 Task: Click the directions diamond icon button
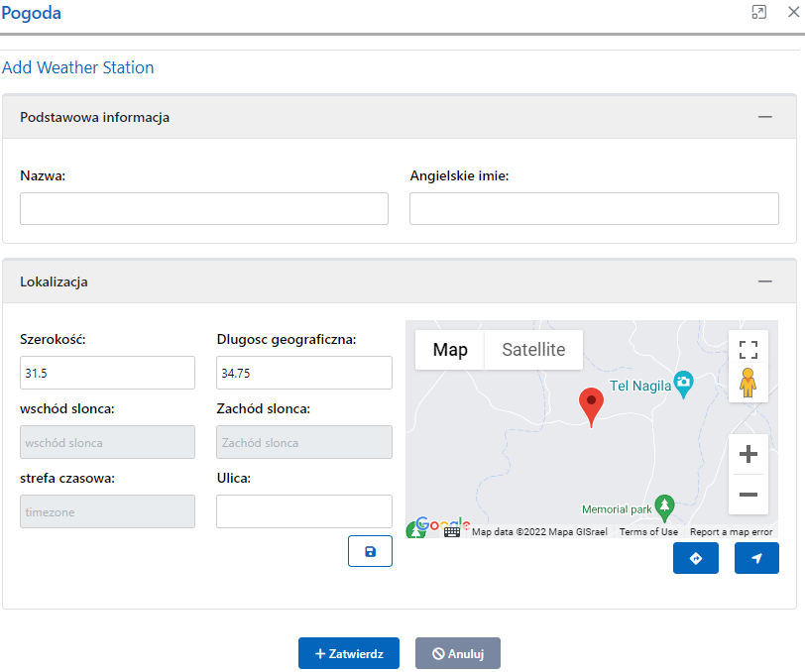695,558
